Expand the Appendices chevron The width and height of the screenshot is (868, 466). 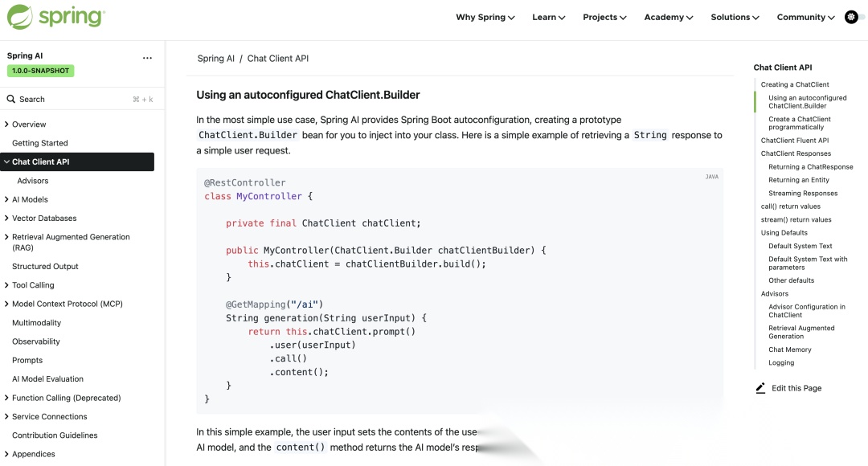(x=6, y=455)
